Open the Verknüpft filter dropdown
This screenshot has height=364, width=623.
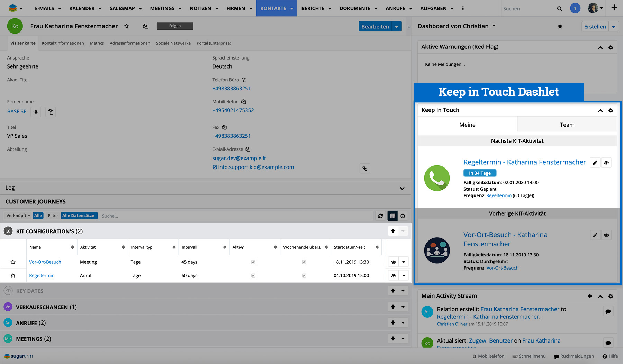click(18, 216)
